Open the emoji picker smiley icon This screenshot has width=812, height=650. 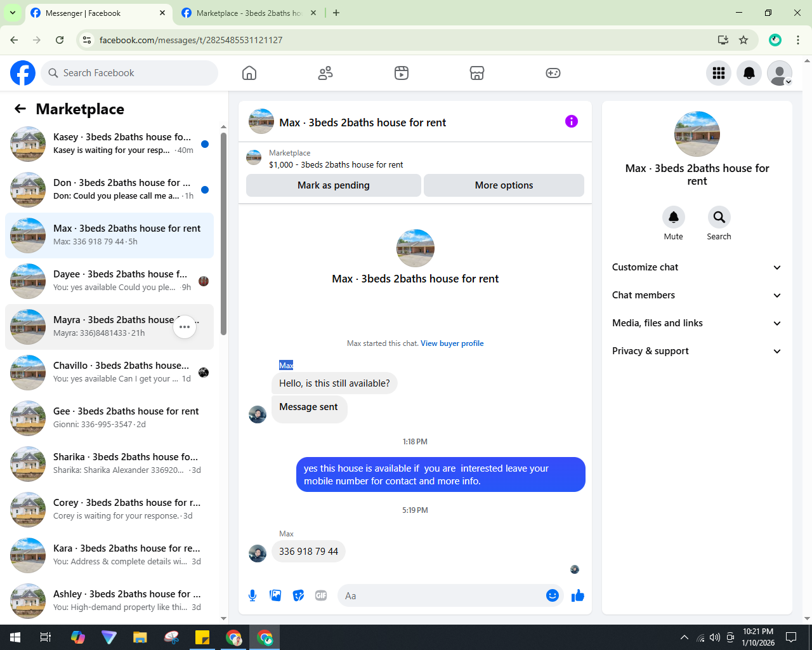553,595
